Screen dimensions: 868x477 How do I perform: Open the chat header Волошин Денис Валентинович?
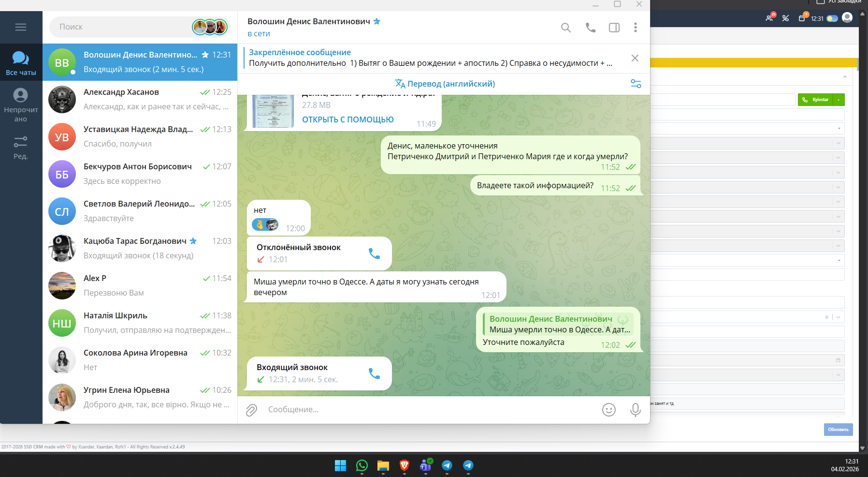pos(309,21)
